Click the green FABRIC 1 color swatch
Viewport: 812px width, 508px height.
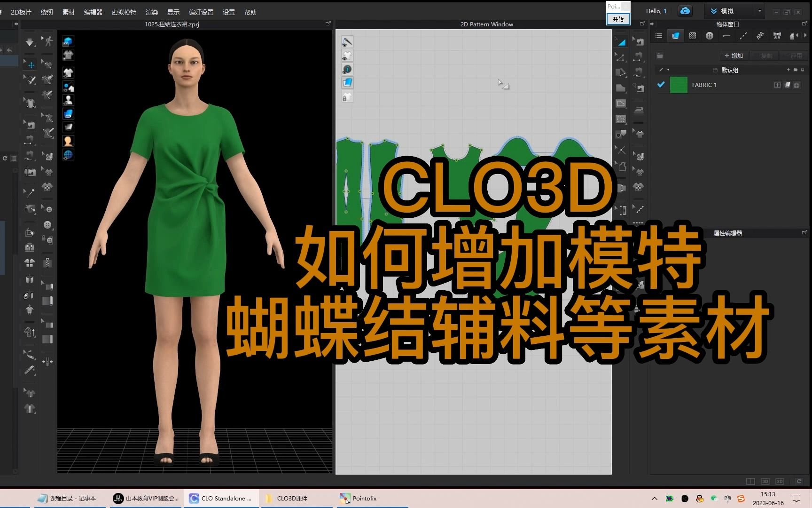[x=679, y=85]
